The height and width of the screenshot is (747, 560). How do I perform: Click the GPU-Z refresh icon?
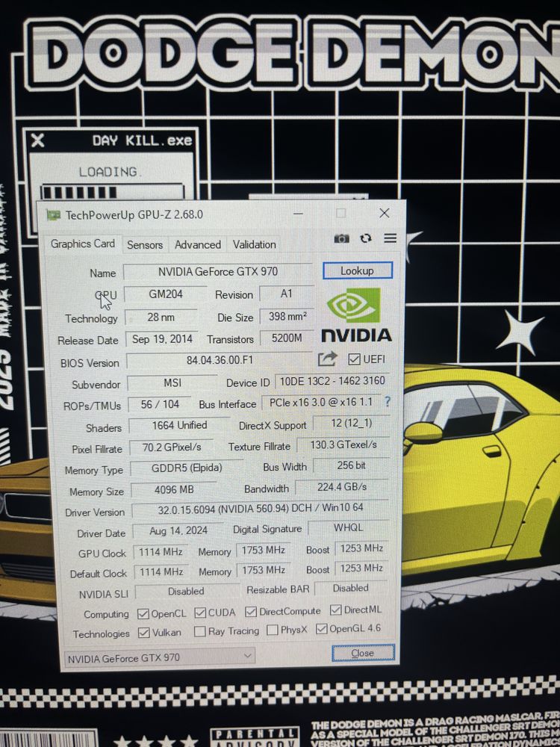pos(366,238)
